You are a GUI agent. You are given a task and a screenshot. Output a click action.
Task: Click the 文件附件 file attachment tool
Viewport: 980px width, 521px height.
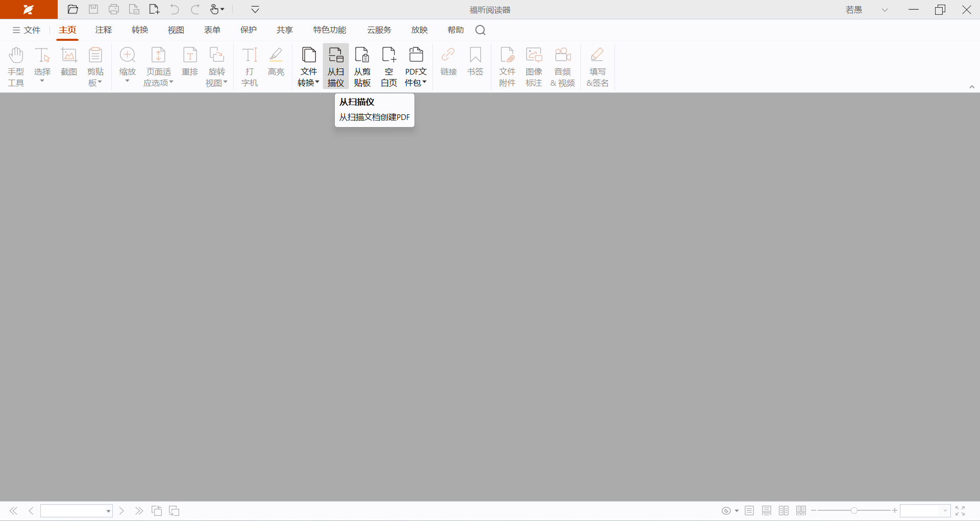click(x=507, y=66)
